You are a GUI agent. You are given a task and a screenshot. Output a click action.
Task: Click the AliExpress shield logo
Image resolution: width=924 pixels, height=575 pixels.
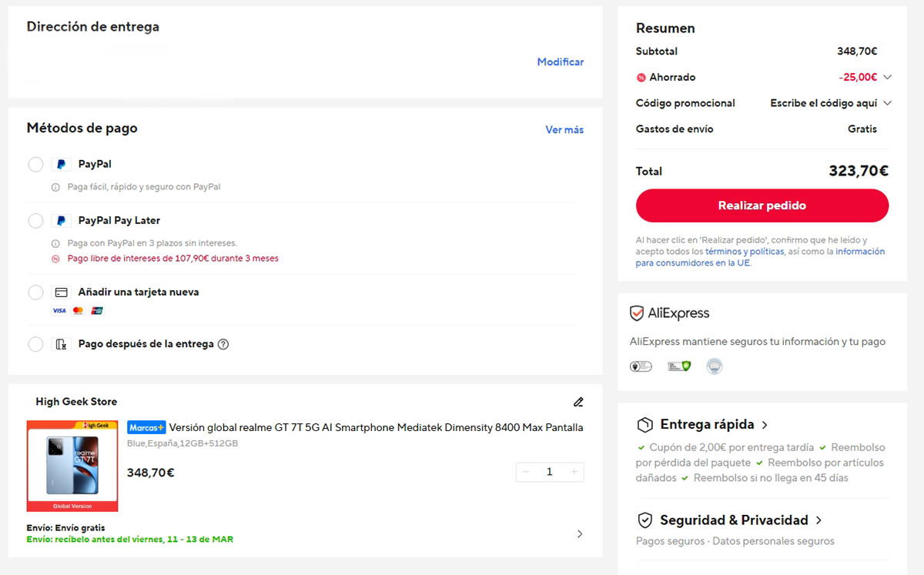(x=635, y=313)
